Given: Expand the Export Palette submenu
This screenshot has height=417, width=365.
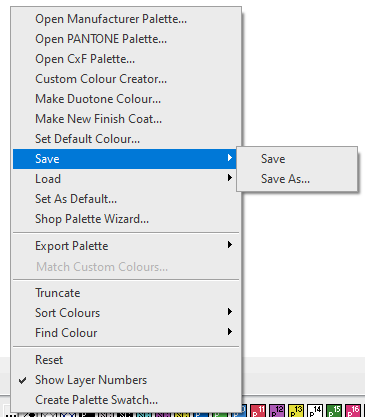Looking at the screenshot, I should point(126,246).
